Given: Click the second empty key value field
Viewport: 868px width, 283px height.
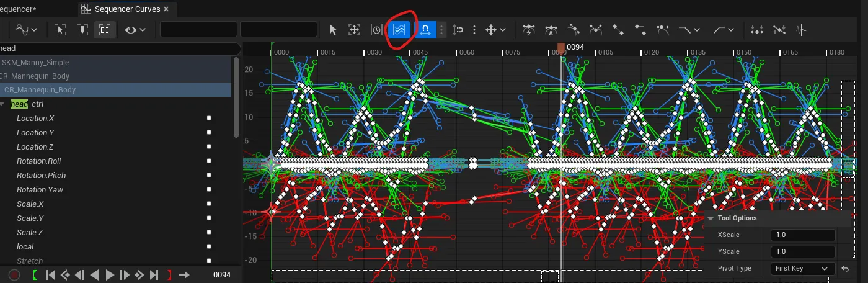Looking at the screenshot, I should click(x=278, y=29).
